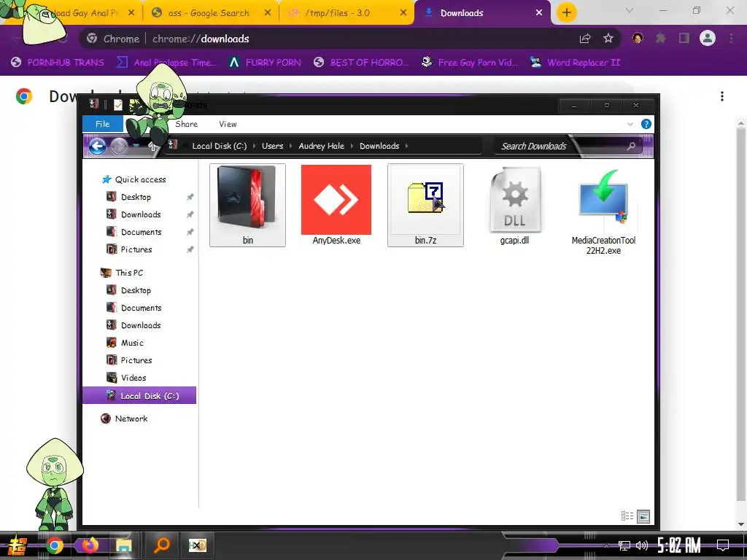Viewport: 747px width, 560px height.
Task: Expand the breadcrumb arrow after Downloads
Action: (406, 146)
